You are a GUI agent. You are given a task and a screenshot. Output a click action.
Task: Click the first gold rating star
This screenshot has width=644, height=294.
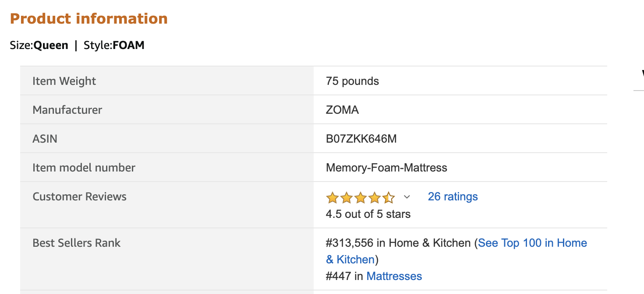[333, 198]
